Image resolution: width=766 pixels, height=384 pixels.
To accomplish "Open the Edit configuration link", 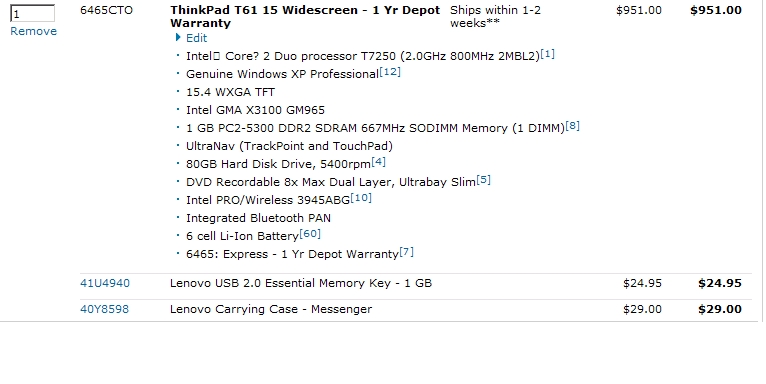I will tap(196, 38).
